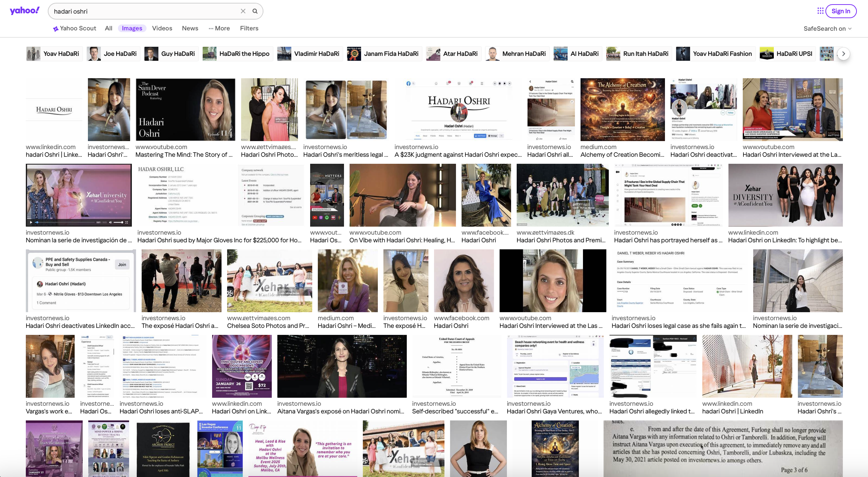Open the Archery Project flyer image
Viewport: 868px width, 477px height.
[163, 449]
